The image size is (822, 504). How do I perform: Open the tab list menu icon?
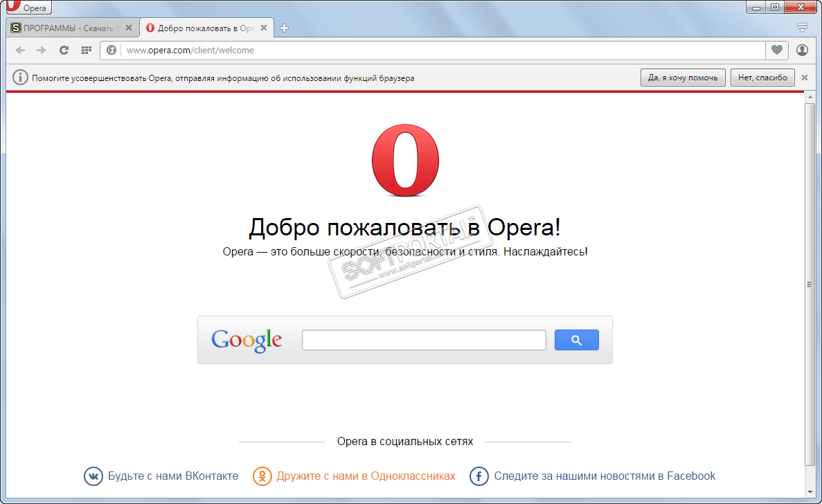[x=801, y=27]
